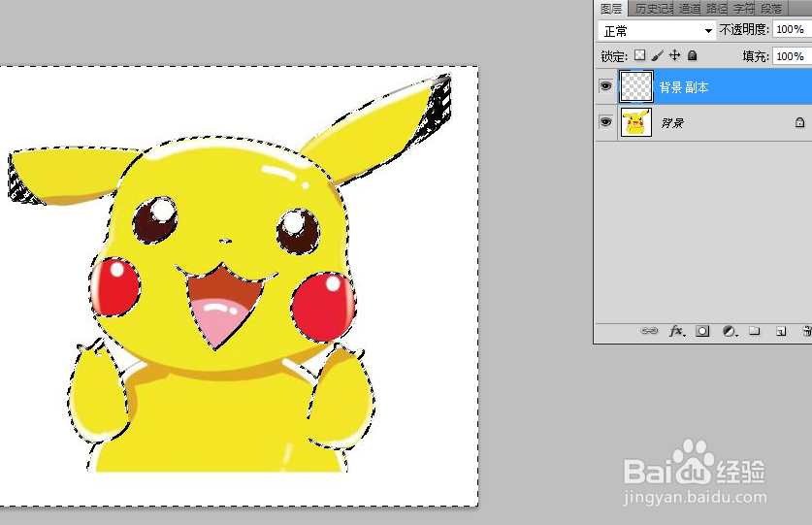This screenshot has width=812, height=525.
Task: Click the lock icon on 背景 layer
Action: [799, 122]
